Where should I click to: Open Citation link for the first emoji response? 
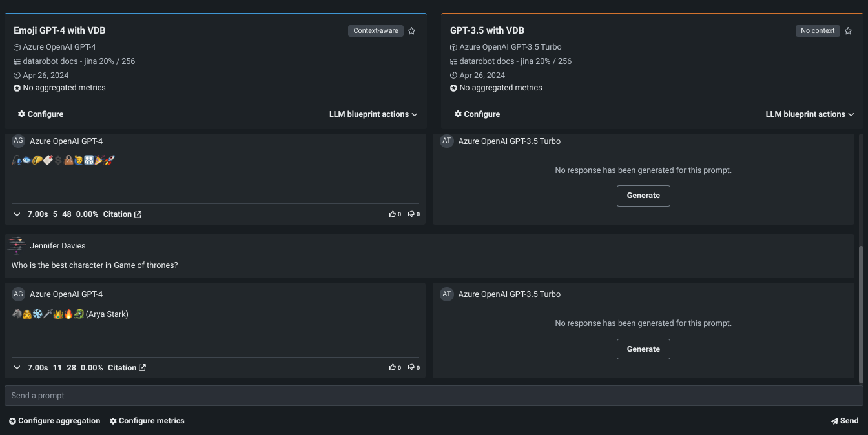pos(122,214)
